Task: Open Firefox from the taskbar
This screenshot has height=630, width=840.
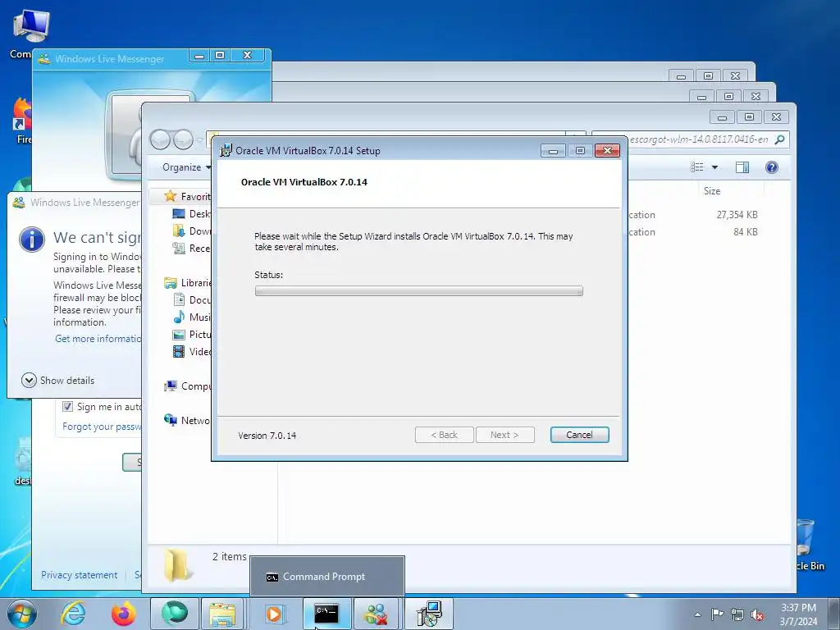Action: (124, 614)
